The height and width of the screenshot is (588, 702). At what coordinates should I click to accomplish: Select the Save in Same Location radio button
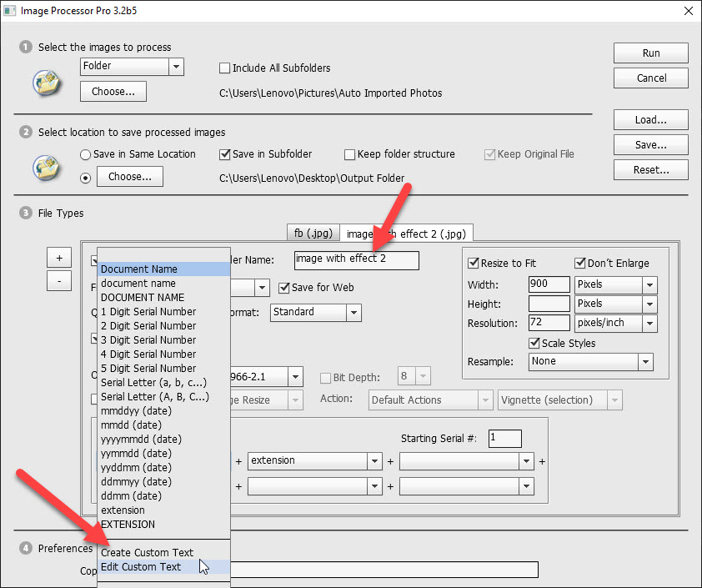click(86, 154)
